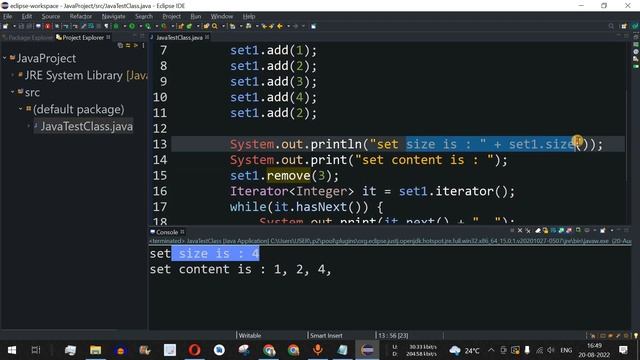Click 'set1.remove(3);' on line 15
Viewport: 640px width, 360px height.
(284, 176)
